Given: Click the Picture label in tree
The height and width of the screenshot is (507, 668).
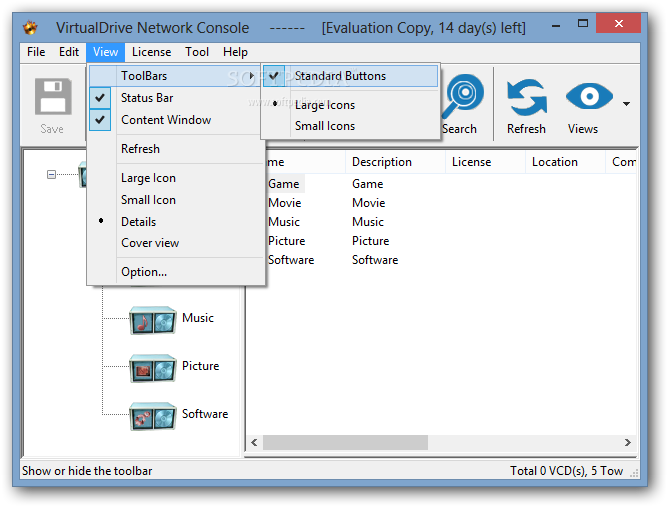Looking at the screenshot, I should point(200,366).
